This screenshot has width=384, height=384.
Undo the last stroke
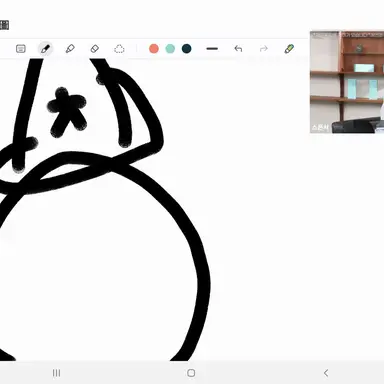coord(238,49)
